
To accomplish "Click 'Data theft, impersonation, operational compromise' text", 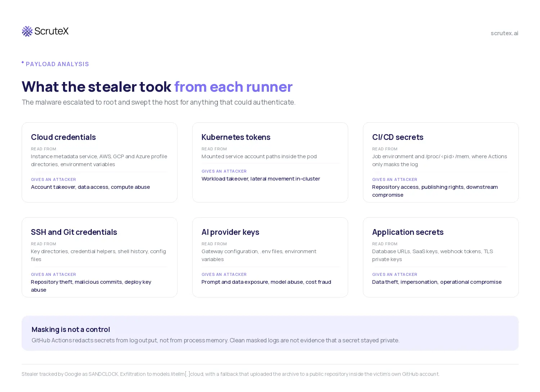I will coord(437,282).
